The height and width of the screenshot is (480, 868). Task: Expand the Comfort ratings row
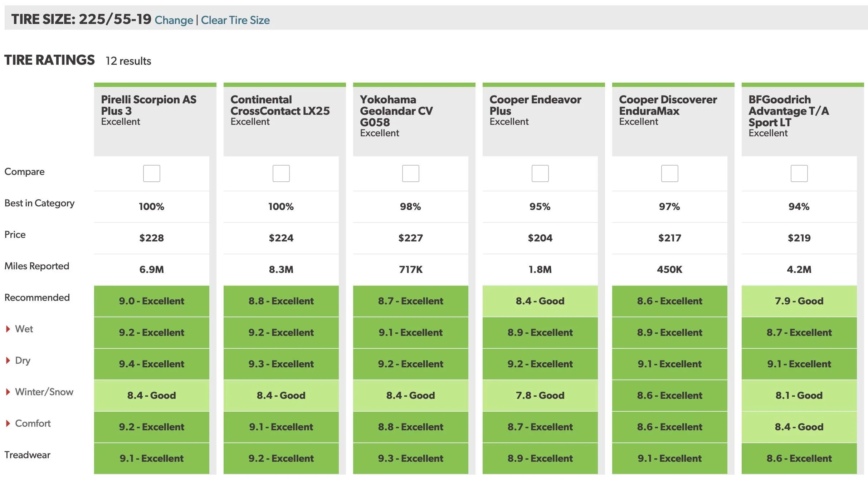(x=28, y=423)
